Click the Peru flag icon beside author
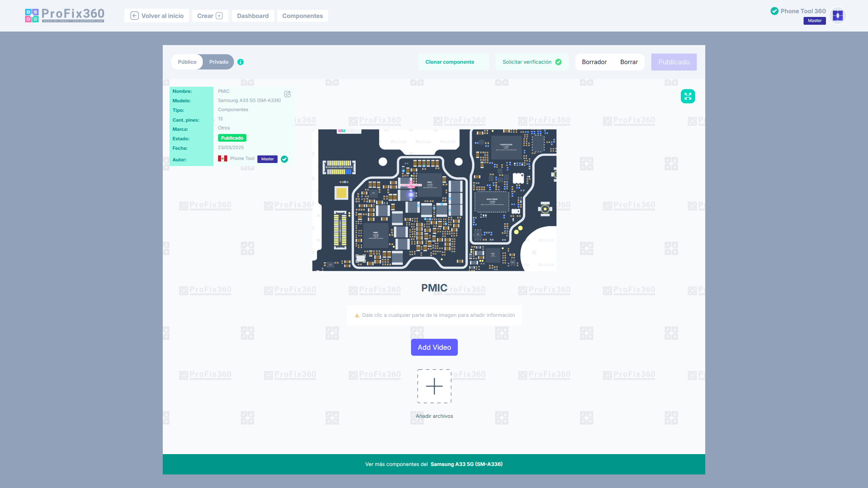868x488 pixels. coord(222,159)
